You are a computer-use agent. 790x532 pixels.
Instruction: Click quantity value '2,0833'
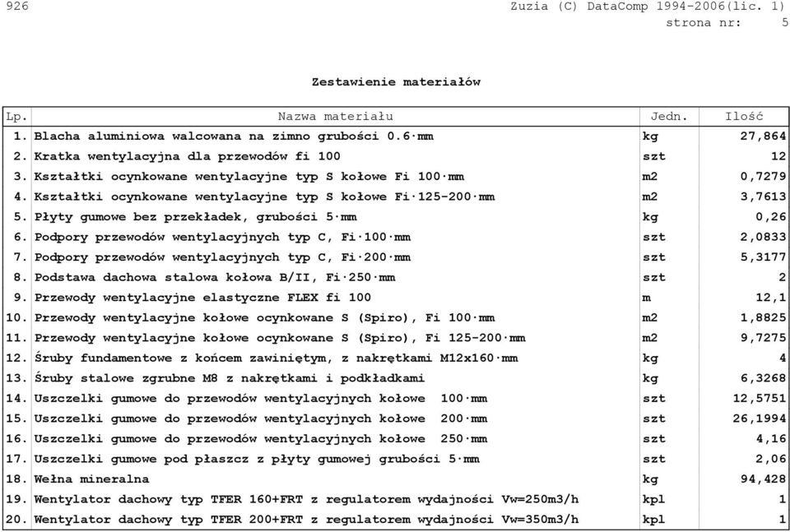pos(763,237)
